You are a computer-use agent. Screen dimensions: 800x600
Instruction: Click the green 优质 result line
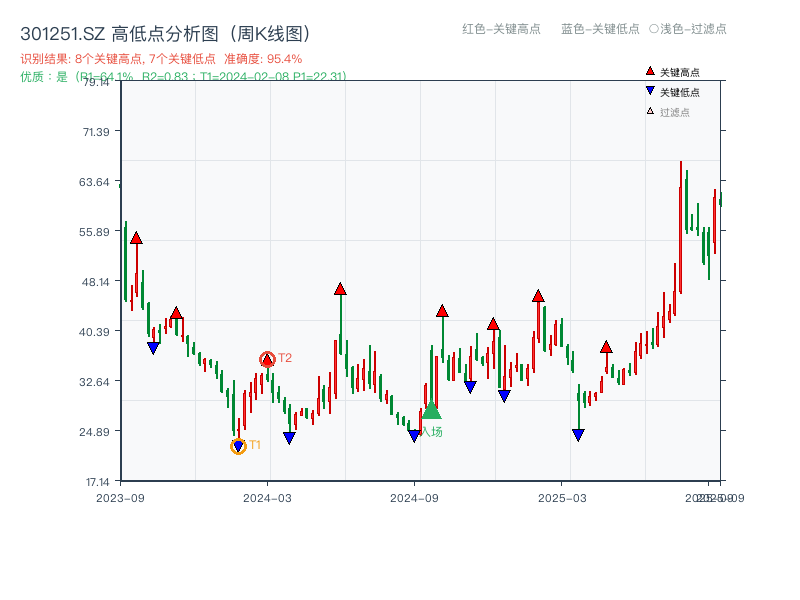(183, 77)
